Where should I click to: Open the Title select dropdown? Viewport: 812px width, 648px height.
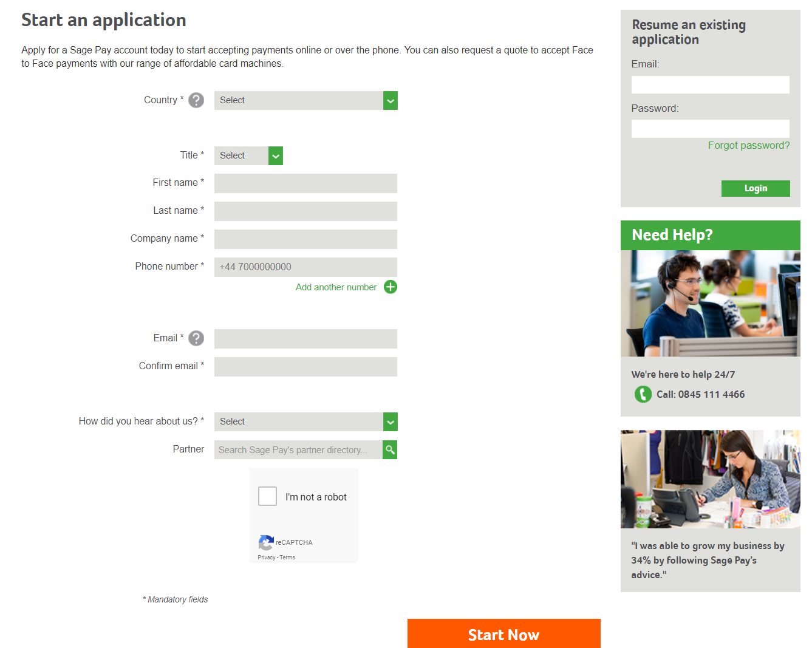click(248, 156)
